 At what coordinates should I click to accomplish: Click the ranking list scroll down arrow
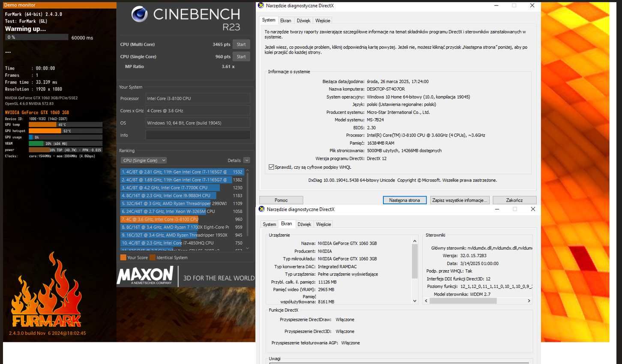(247, 248)
